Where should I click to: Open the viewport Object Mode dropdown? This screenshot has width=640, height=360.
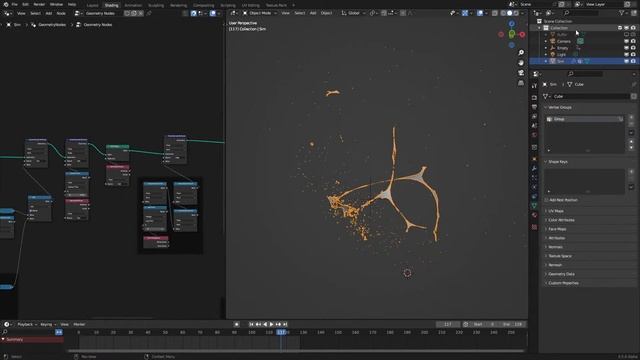pos(260,13)
